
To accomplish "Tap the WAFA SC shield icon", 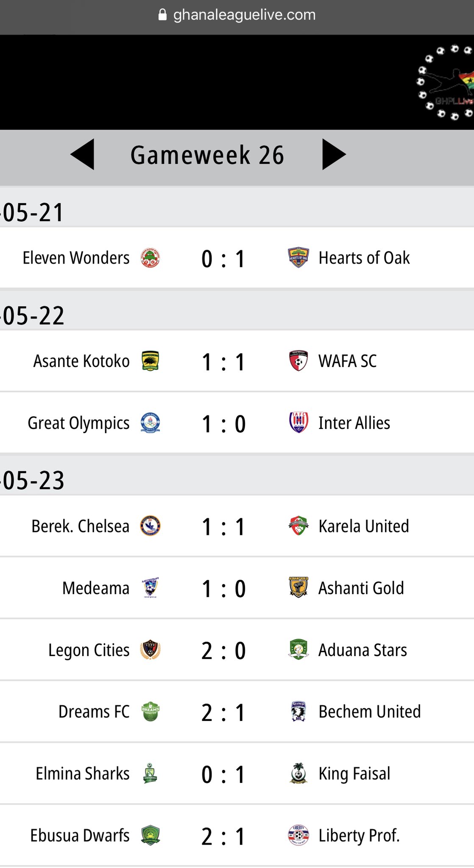I will point(298,361).
